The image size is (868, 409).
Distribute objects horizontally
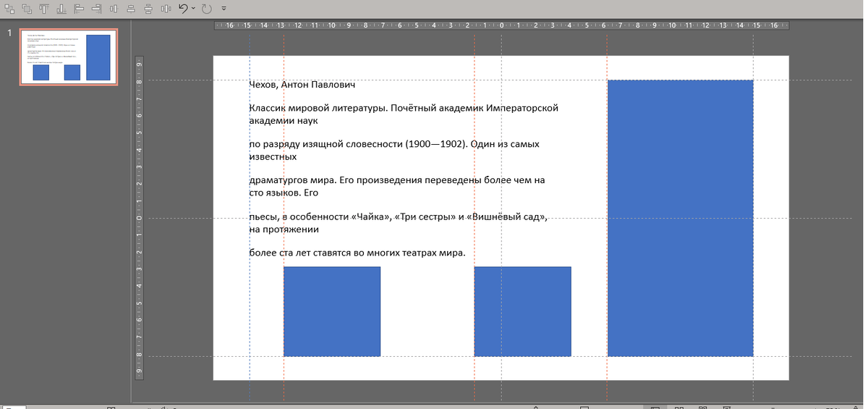tap(166, 9)
